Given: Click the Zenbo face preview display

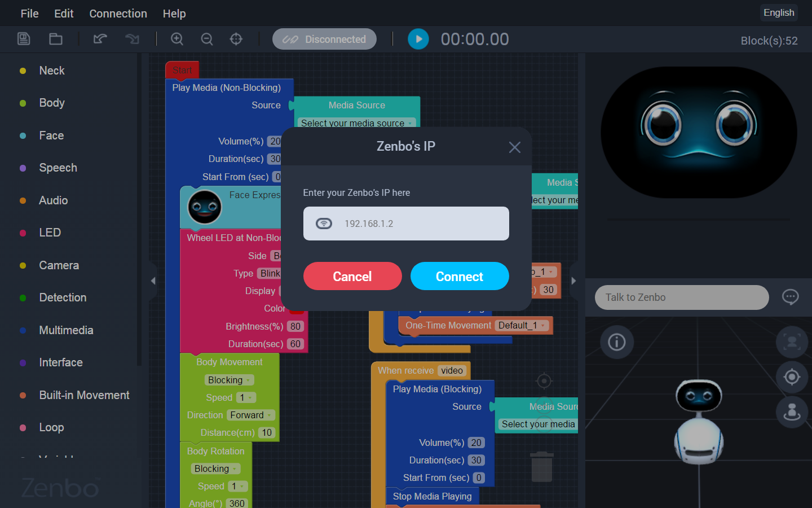Looking at the screenshot, I should pyautogui.click(x=699, y=132).
